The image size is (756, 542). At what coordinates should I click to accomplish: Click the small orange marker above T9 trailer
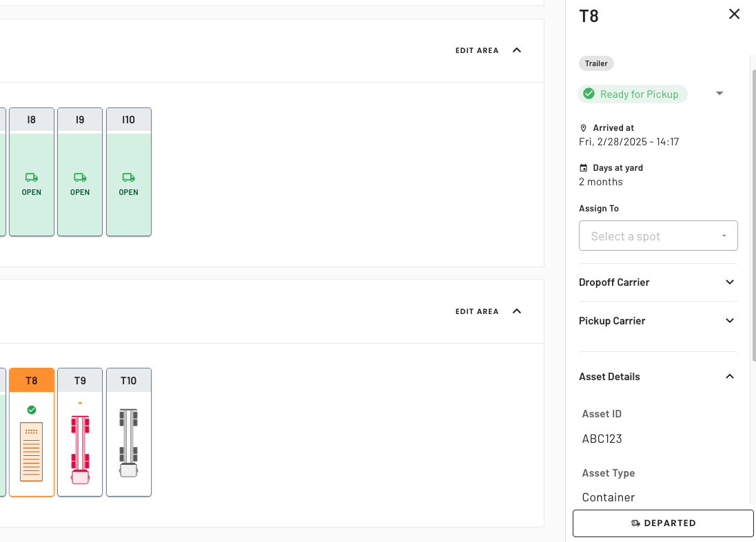click(80, 404)
